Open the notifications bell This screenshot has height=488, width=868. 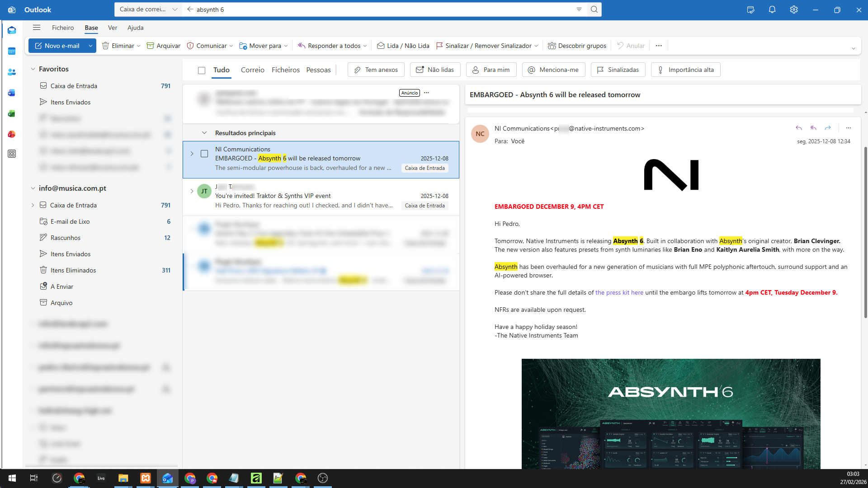(x=772, y=10)
